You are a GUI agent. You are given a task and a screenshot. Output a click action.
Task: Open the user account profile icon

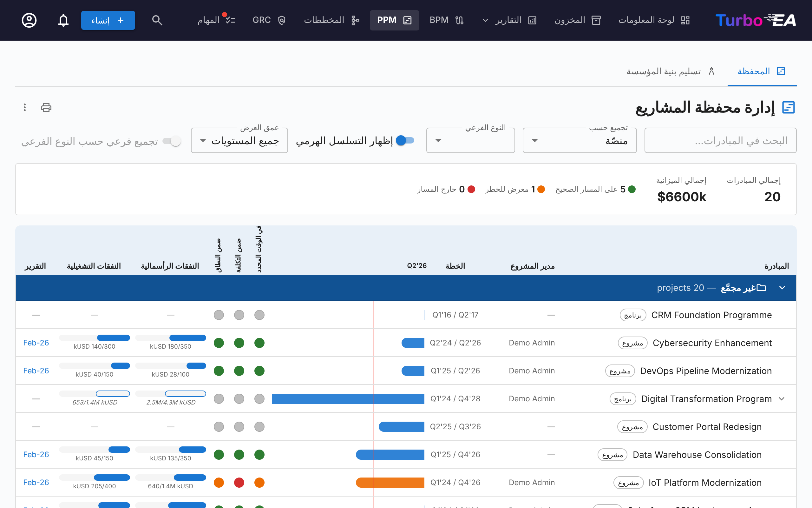[29, 20]
